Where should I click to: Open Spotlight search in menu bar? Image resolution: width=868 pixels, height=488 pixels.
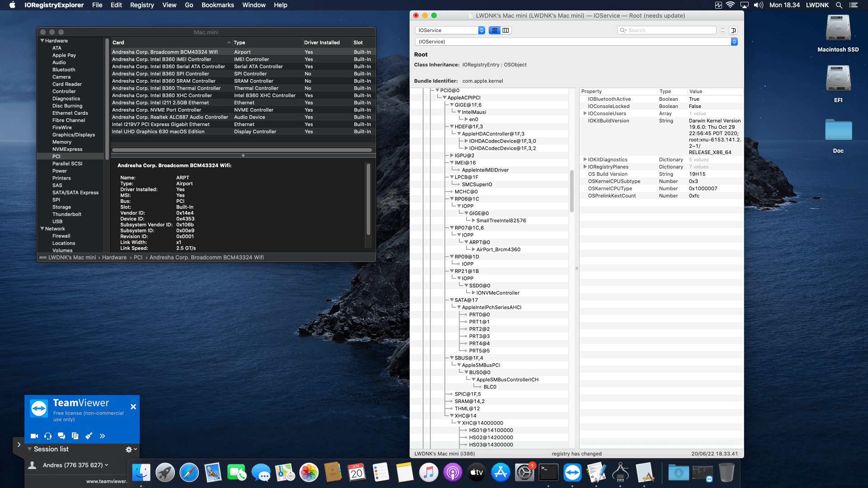[x=839, y=5]
